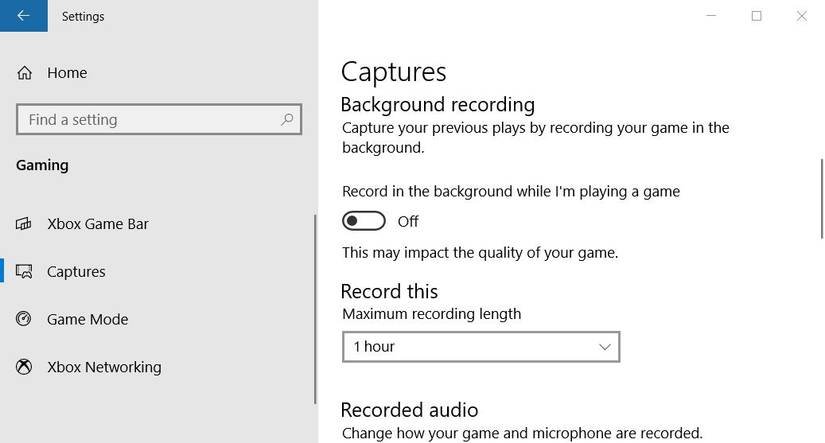The width and height of the screenshot is (825, 443).
Task: Toggle background recording switch on
Action: click(364, 221)
